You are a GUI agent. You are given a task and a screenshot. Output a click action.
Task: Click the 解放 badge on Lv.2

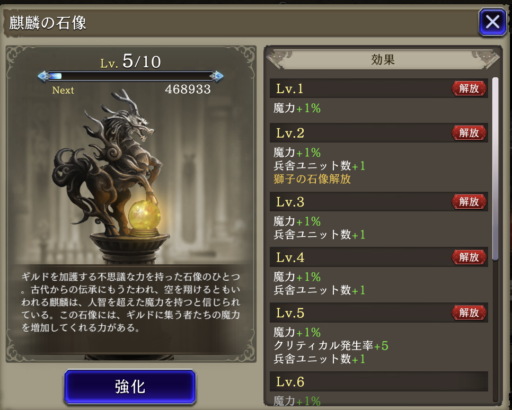click(469, 133)
